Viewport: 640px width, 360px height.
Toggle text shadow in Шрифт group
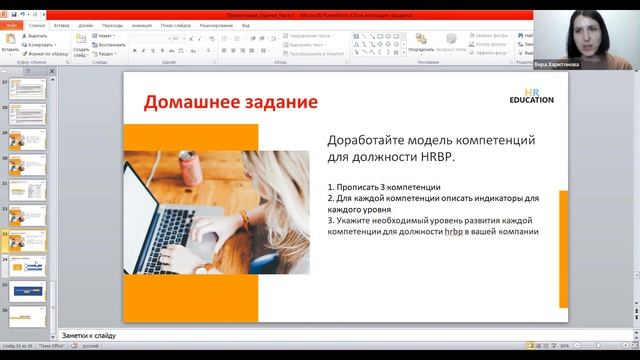[162, 51]
